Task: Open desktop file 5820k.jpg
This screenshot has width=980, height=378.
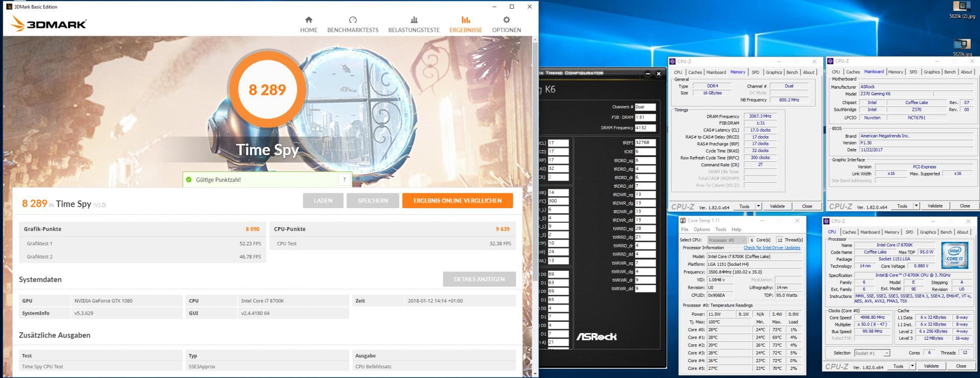Action: [x=962, y=47]
